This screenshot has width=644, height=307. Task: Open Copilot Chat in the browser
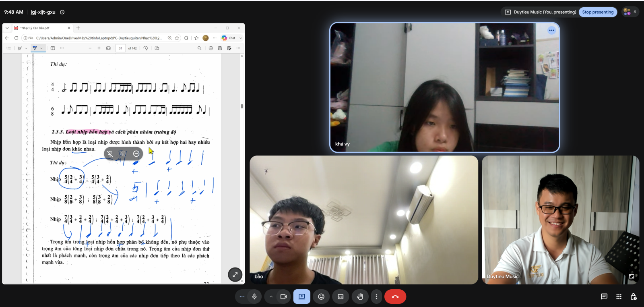click(229, 38)
